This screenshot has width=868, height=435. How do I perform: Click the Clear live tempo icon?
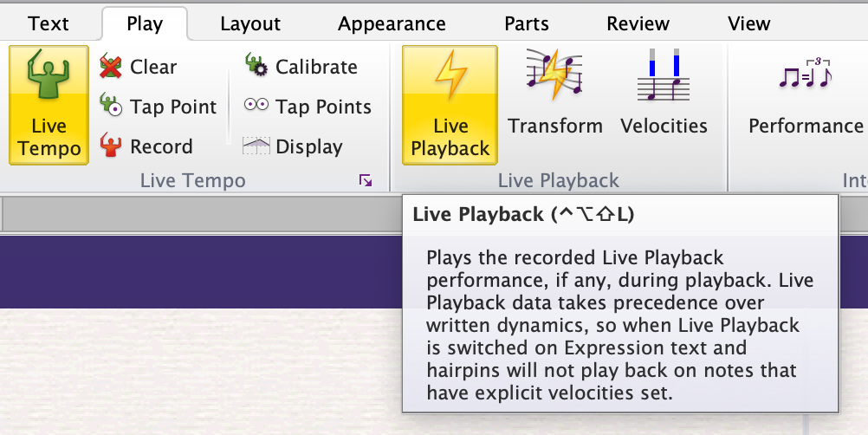pyautogui.click(x=110, y=67)
